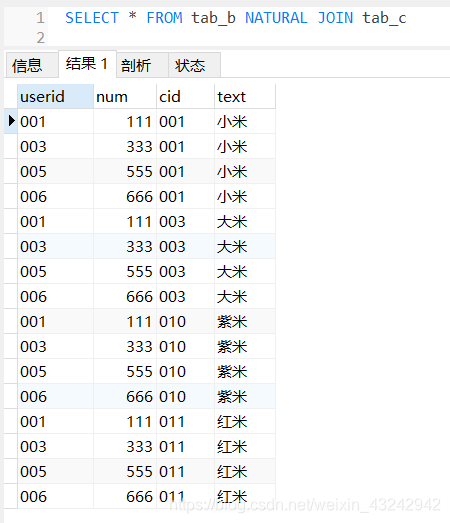This screenshot has height=523, width=450.
Task: Select cid 011 in row with num 333
Action: (x=185, y=447)
